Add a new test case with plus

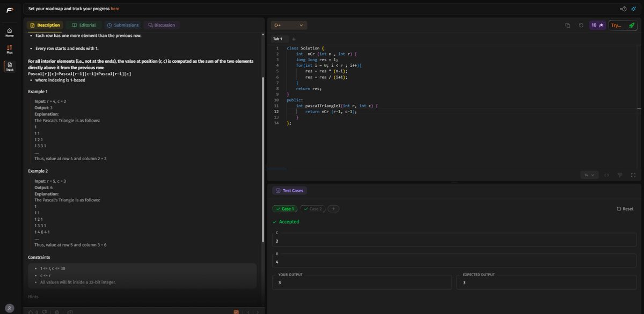tap(333, 209)
